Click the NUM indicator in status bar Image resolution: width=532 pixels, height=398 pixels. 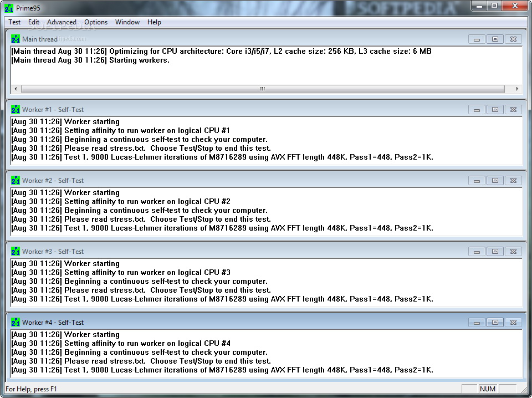[x=488, y=389]
